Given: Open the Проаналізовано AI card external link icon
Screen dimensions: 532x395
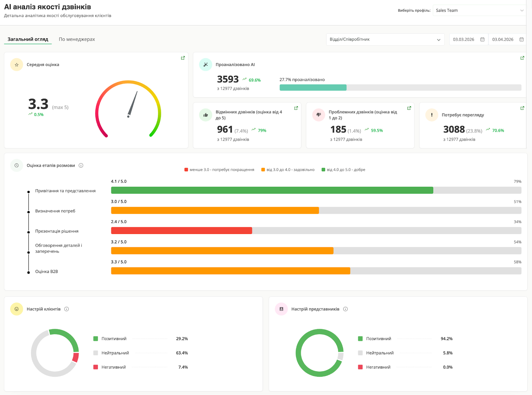Looking at the screenshot, I should (x=522, y=58).
